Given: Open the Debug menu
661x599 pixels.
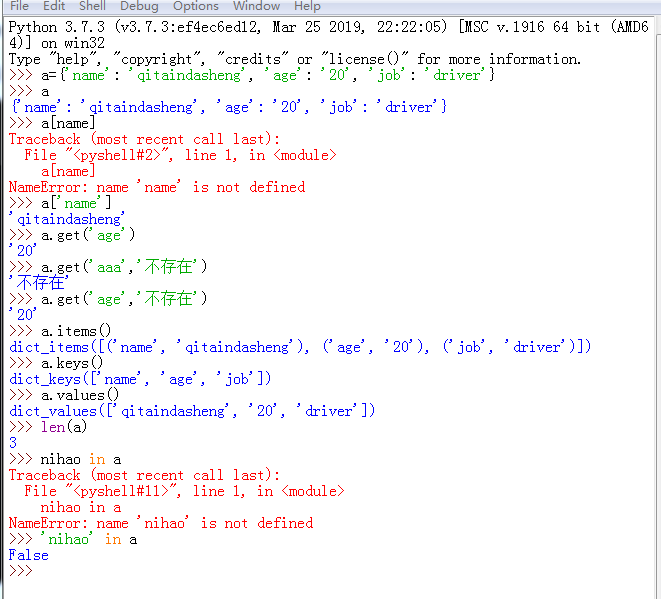Looking at the screenshot, I should coord(139,6).
